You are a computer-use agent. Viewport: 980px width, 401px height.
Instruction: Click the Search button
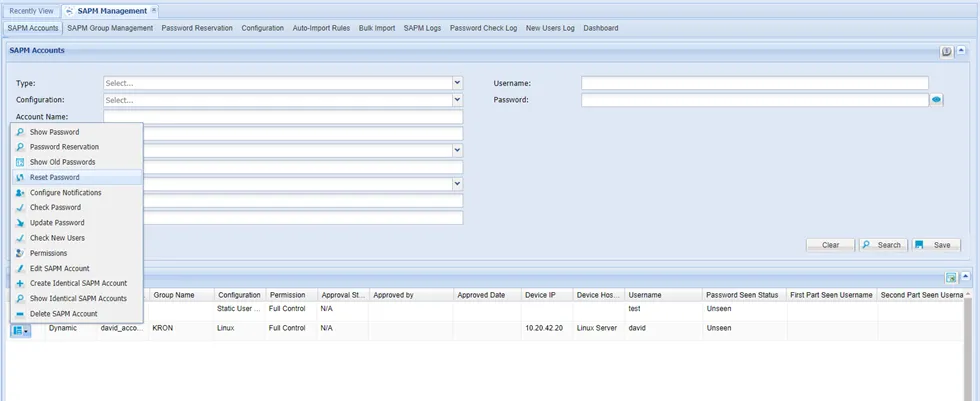883,245
